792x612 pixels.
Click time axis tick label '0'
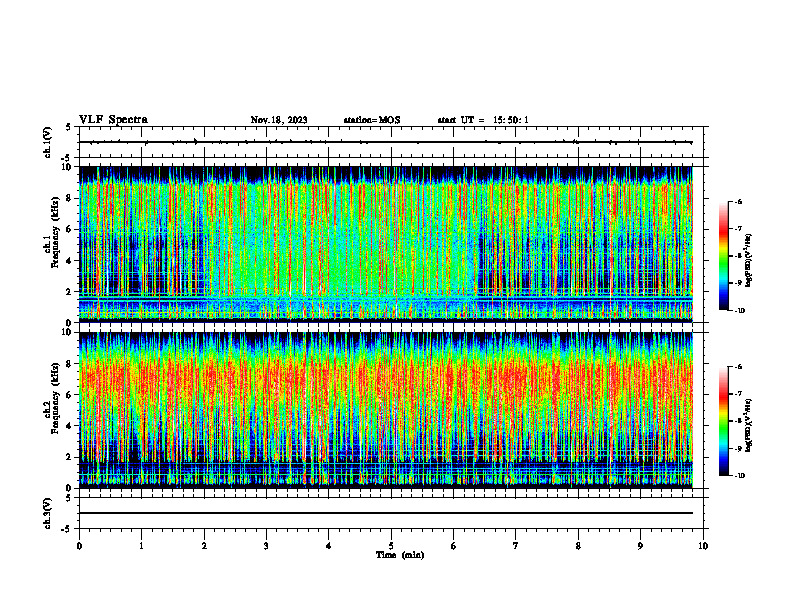click(x=79, y=546)
